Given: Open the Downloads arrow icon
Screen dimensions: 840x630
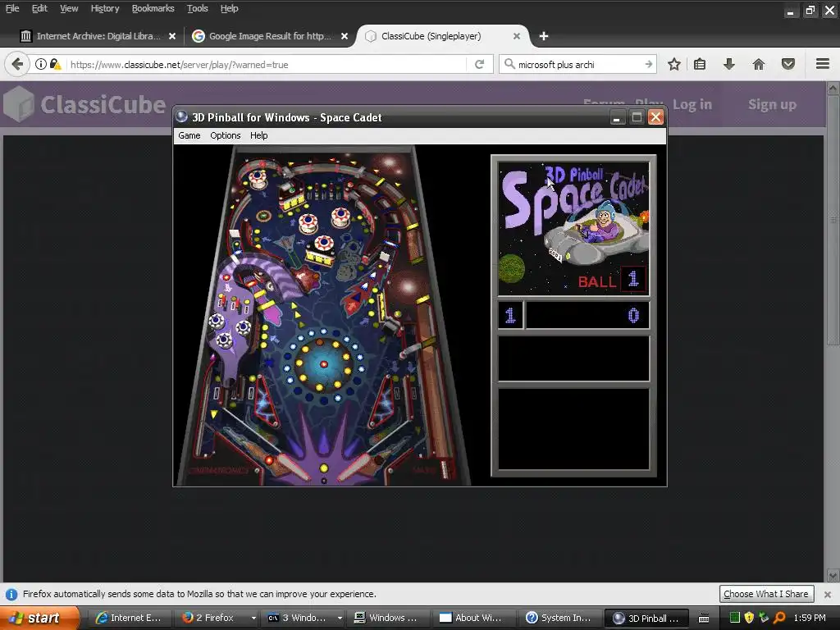Looking at the screenshot, I should coord(728,64).
